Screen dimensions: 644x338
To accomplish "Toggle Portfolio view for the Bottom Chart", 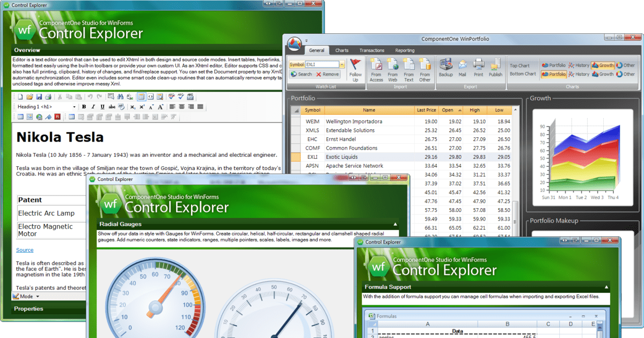I will 553,74.
